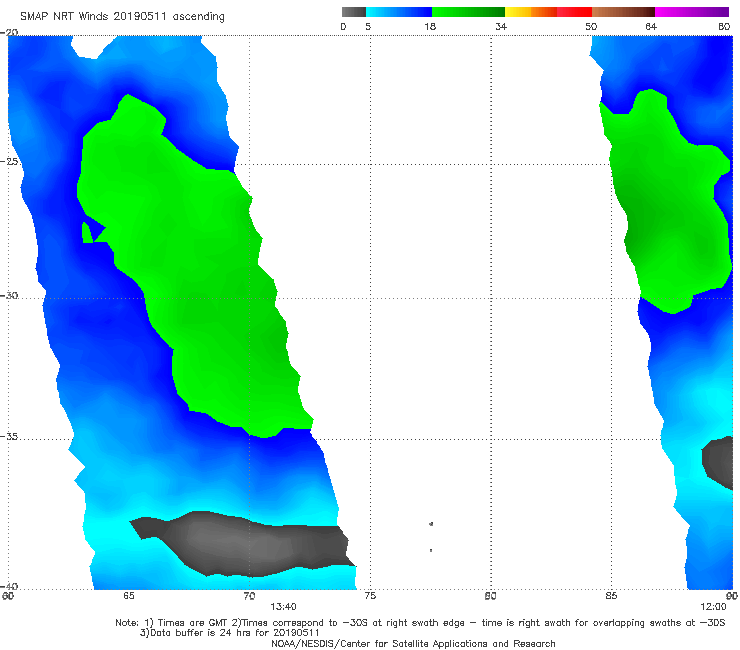Click the colorbar label '34'
The height and width of the screenshot is (650, 740).
tap(501, 26)
